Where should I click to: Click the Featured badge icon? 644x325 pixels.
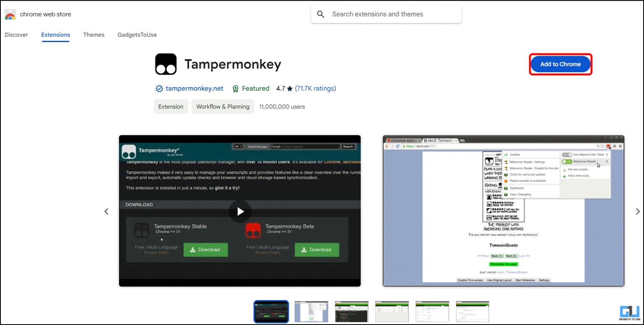pos(236,89)
